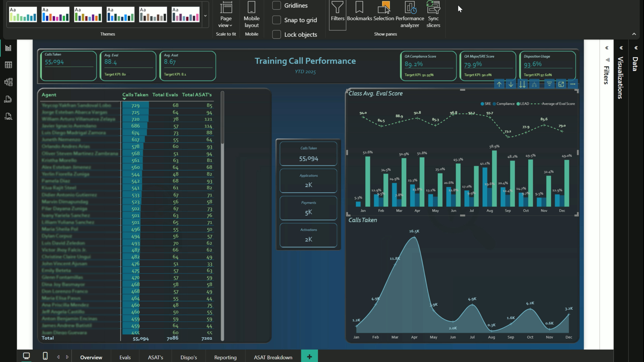Click the LEAD legend item
Image resolution: width=644 pixels, height=362 pixels.
pos(522,104)
